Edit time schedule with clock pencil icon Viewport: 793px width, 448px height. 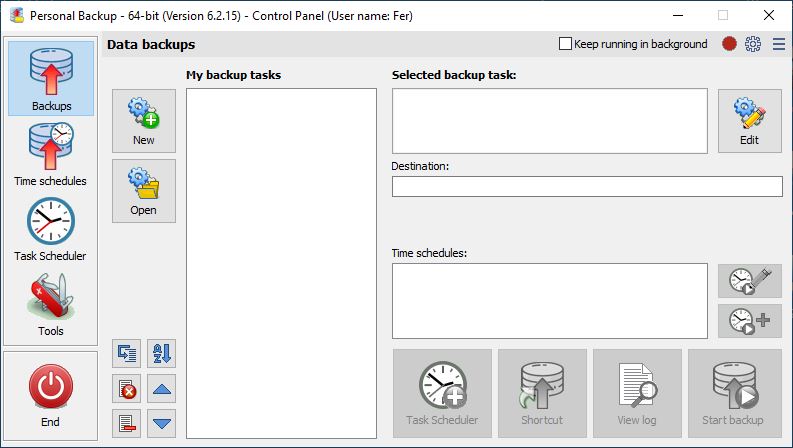750,281
